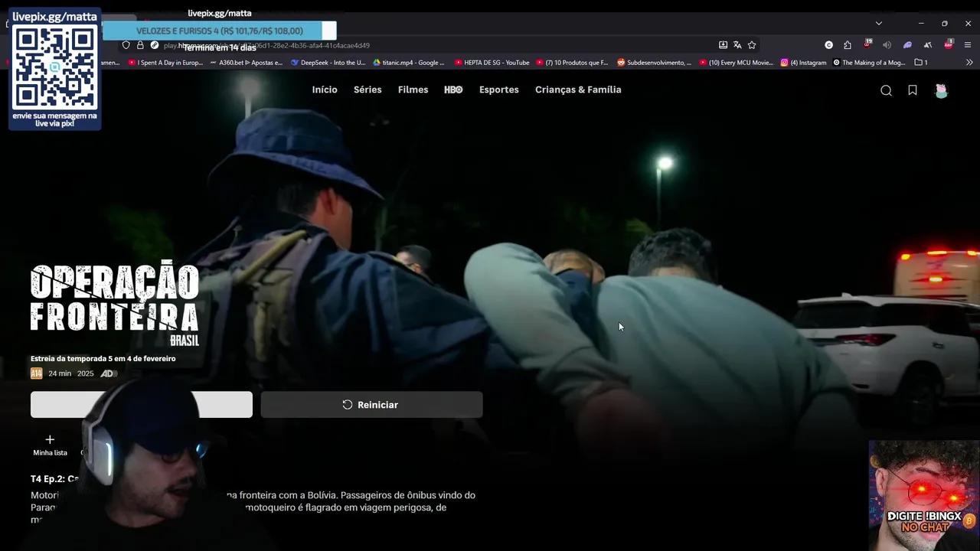Open the Crianças & Família section
The height and width of the screenshot is (551, 980).
[578, 90]
